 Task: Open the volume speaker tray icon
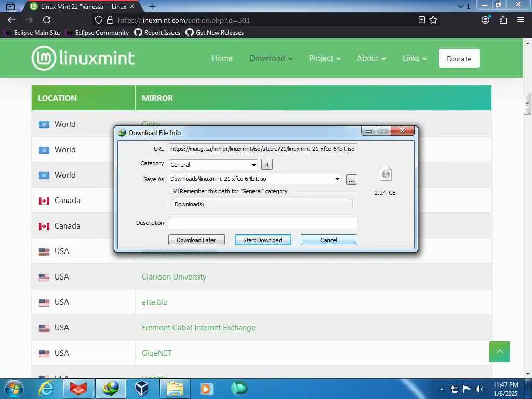pyautogui.click(x=480, y=389)
